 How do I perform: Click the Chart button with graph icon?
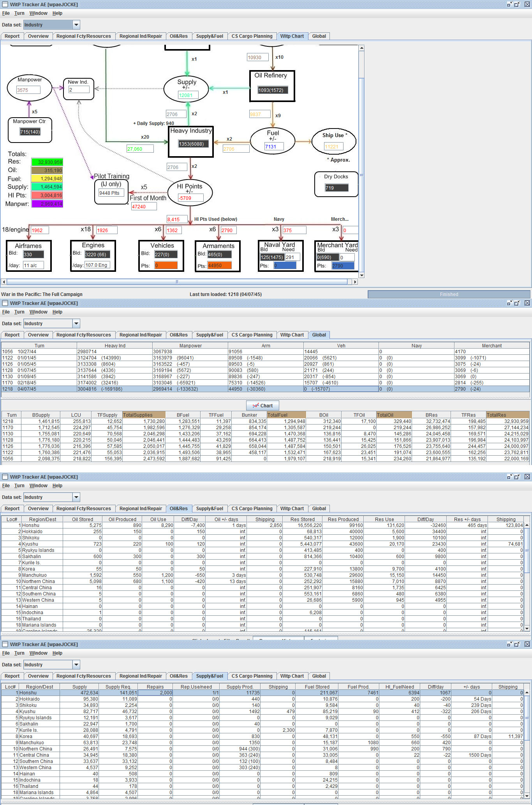tap(262, 405)
